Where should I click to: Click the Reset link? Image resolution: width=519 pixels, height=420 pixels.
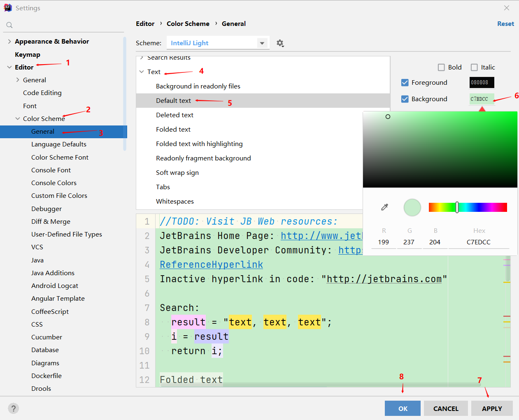pyautogui.click(x=505, y=24)
